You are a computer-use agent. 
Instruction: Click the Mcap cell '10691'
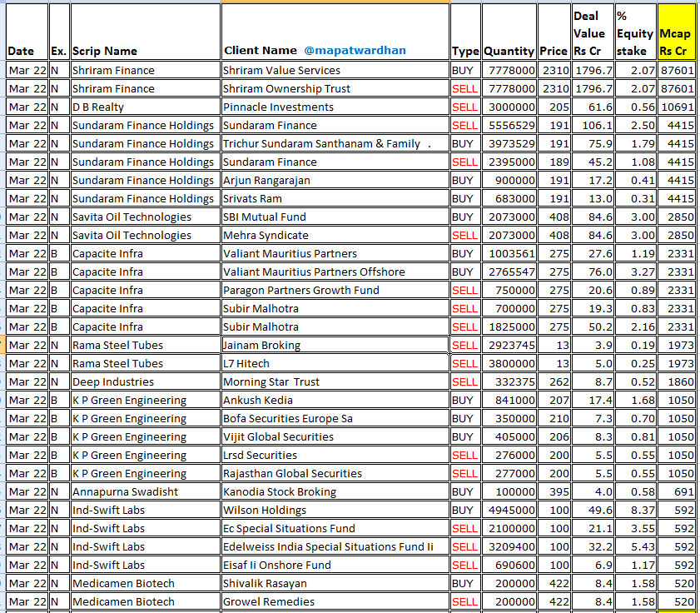tap(677, 107)
